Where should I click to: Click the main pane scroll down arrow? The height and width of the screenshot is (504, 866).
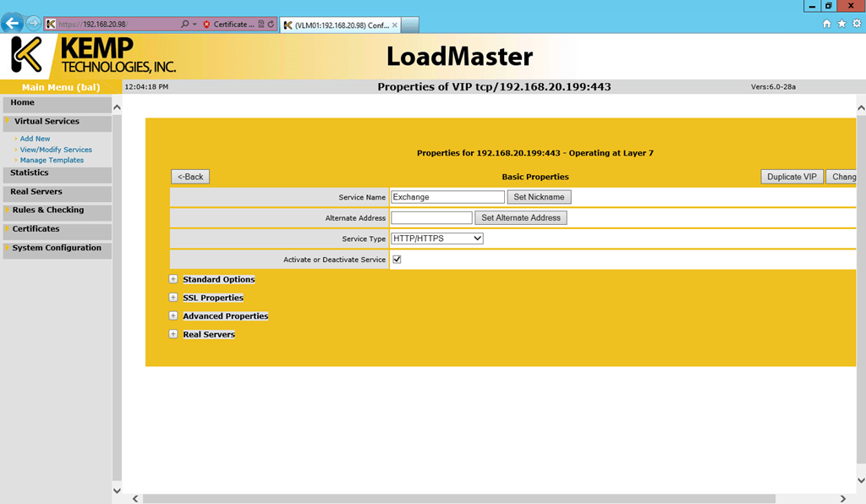coord(861,480)
